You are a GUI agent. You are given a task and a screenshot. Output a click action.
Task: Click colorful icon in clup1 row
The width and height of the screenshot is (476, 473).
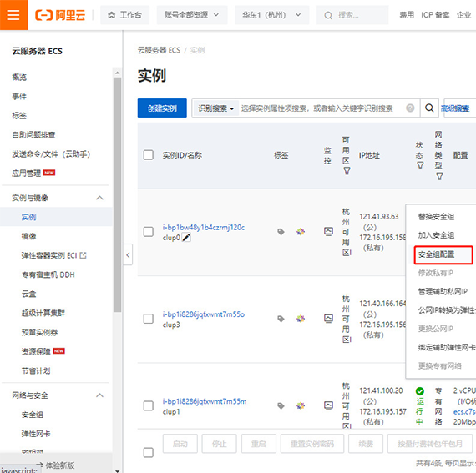pos(301,405)
